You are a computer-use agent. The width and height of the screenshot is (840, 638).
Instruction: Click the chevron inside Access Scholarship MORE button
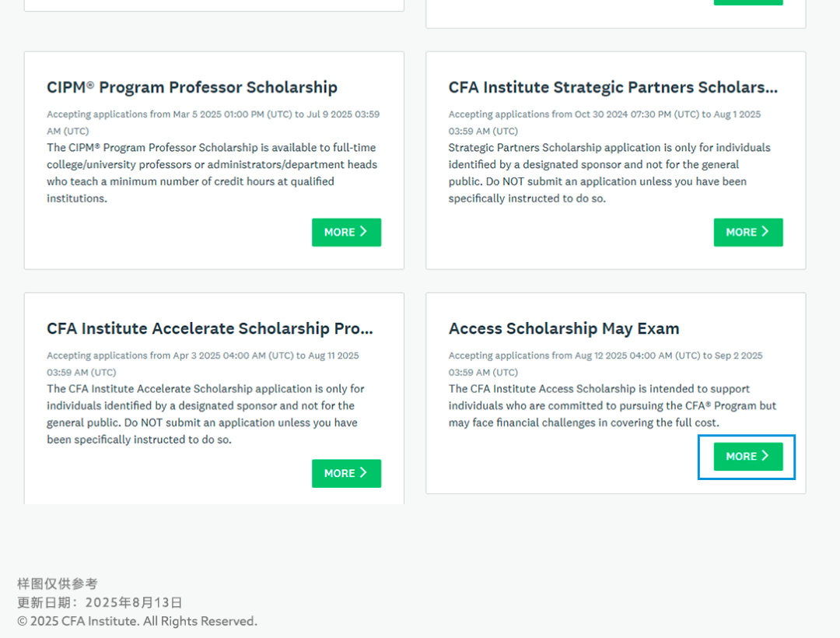pos(765,457)
